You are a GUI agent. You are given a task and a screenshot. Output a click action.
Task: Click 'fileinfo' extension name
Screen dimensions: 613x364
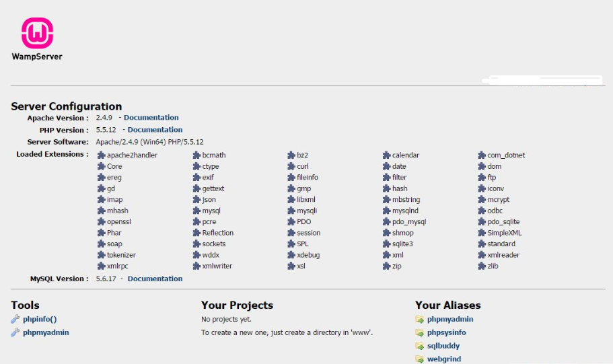308,177
